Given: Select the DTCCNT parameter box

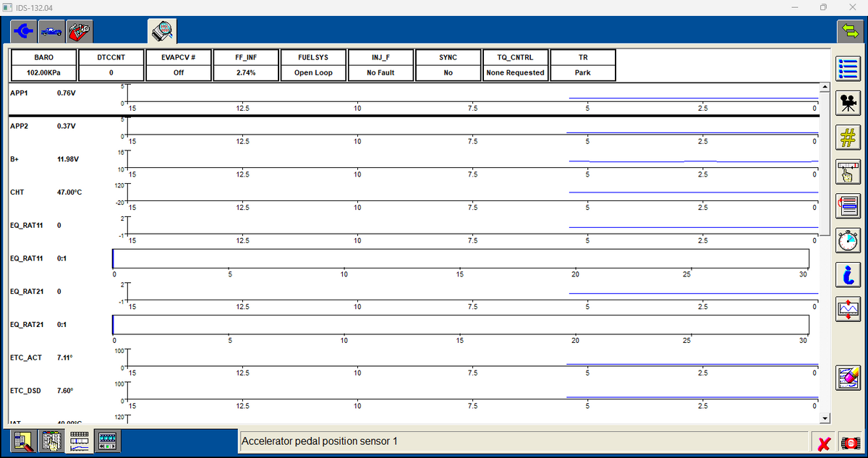Looking at the screenshot, I should pyautogui.click(x=111, y=65).
